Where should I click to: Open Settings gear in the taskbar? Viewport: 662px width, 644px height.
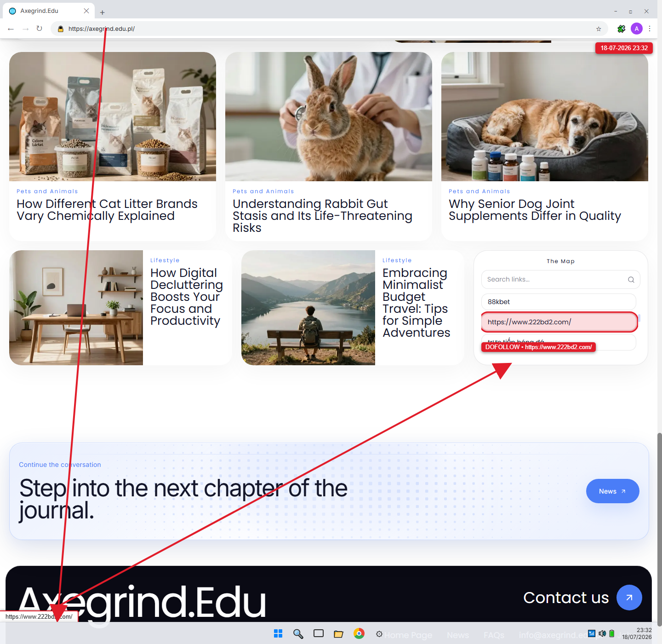coord(379,634)
